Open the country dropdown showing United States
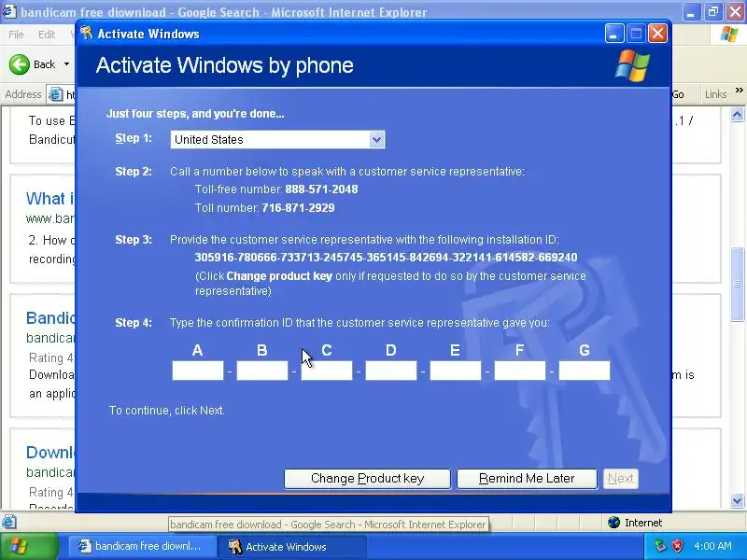Screen dimensions: 747x560 pyautogui.click(x=277, y=139)
